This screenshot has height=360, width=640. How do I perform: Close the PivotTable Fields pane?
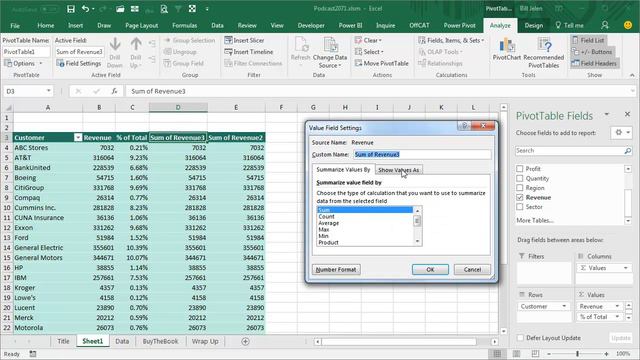click(x=627, y=114)
